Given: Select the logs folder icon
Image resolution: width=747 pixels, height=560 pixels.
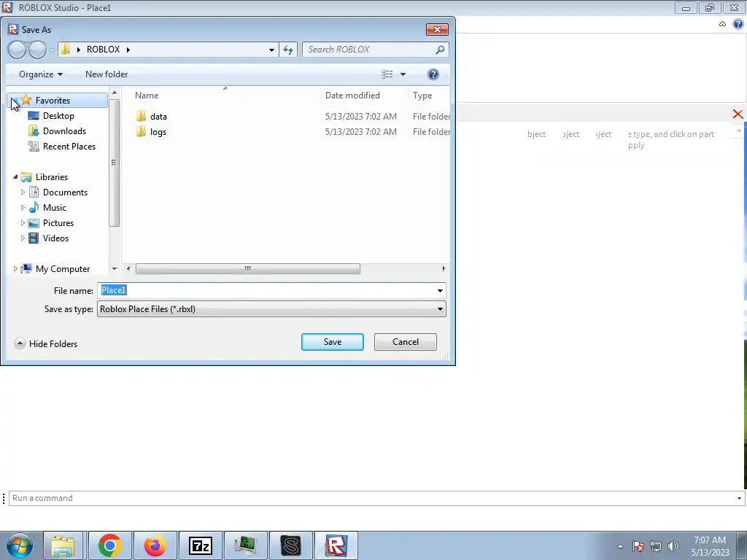Looking at the screenshot, I should [x=141, y=132].
